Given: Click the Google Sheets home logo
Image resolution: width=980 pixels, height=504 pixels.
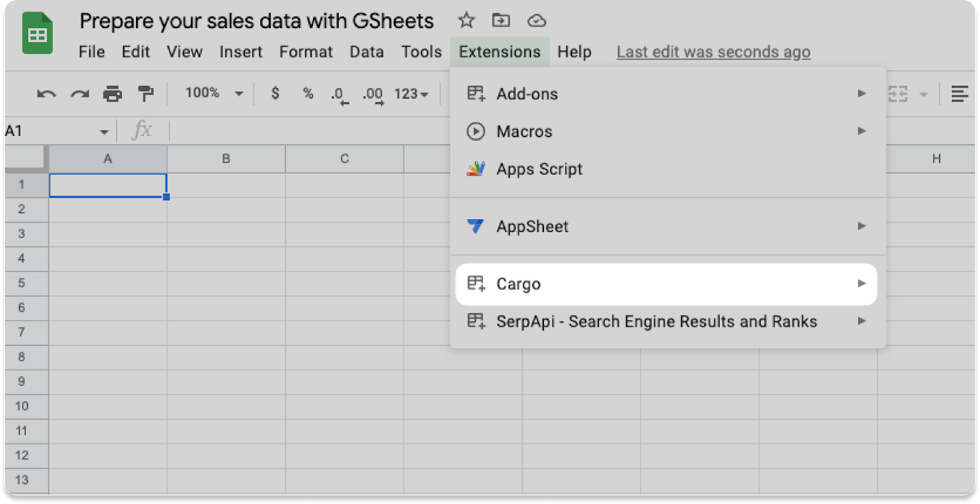Looking at the screenshot, I should [37, 33].
